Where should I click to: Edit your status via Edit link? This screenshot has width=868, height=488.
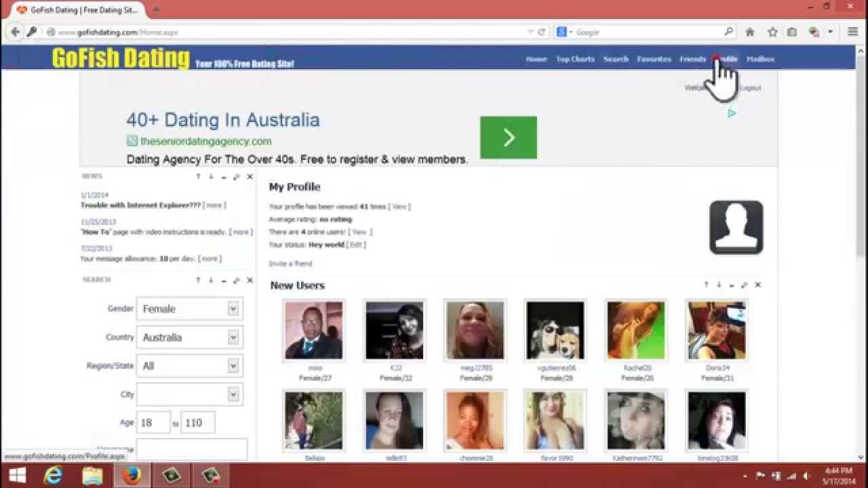click(x=356, y=245)
